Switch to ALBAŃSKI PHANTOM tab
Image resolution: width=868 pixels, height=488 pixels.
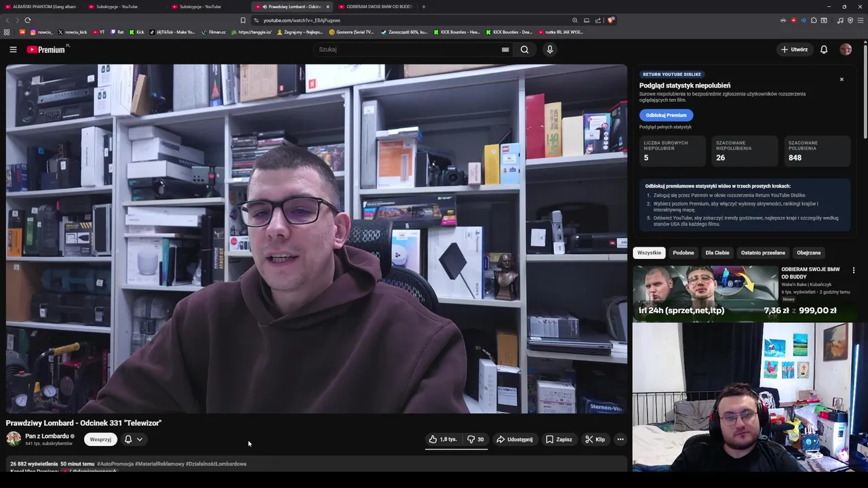click(41, 7)
